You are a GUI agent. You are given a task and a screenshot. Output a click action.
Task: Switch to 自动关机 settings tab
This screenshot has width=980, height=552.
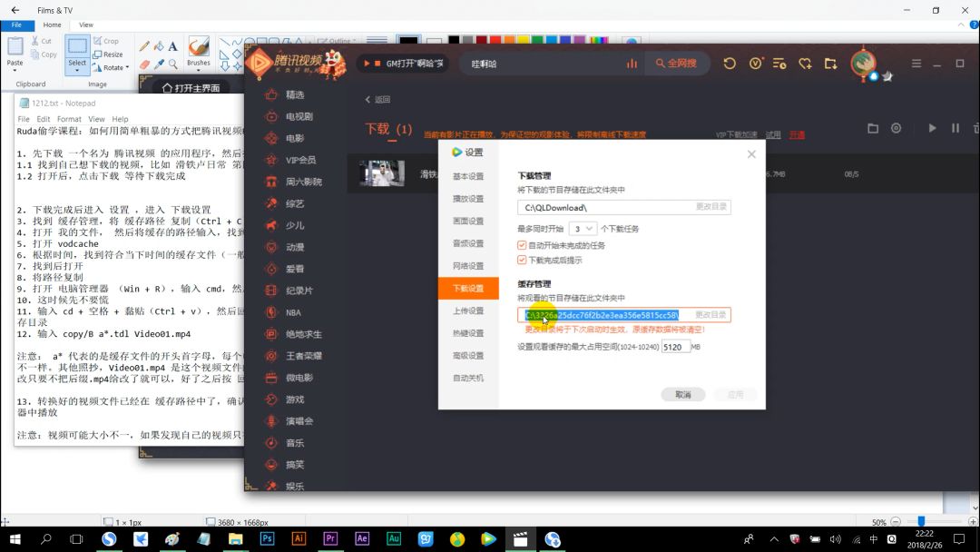click(x=468, y=379)
